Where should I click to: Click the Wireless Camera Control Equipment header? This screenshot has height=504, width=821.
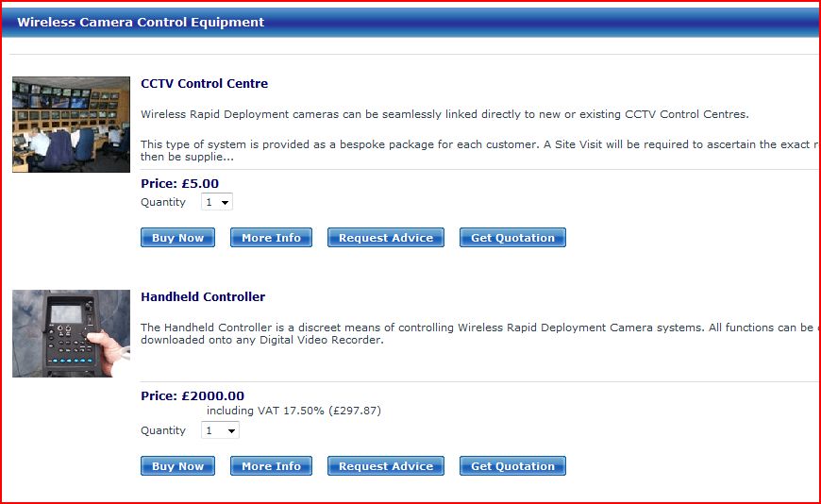(x=141, y=22)
